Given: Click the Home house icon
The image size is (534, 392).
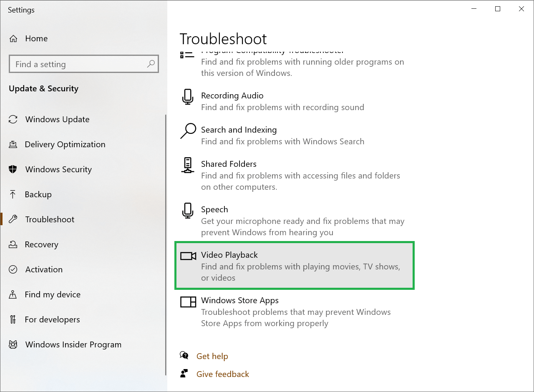Looking at the screenshot, I should pyautogui.click(x=13, y=38).
